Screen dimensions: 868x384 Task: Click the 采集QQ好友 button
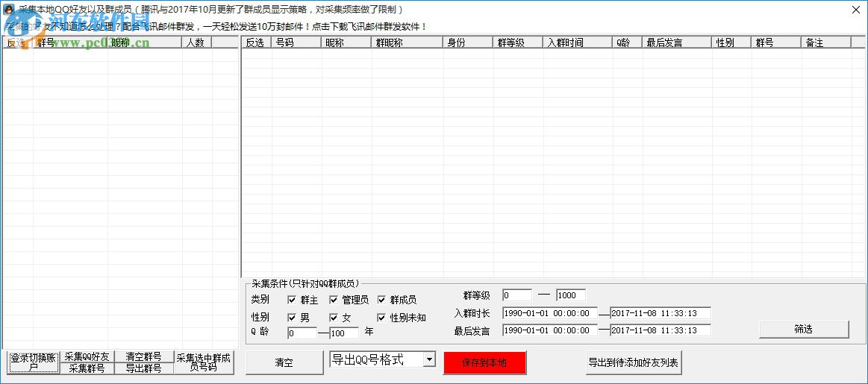87,356
